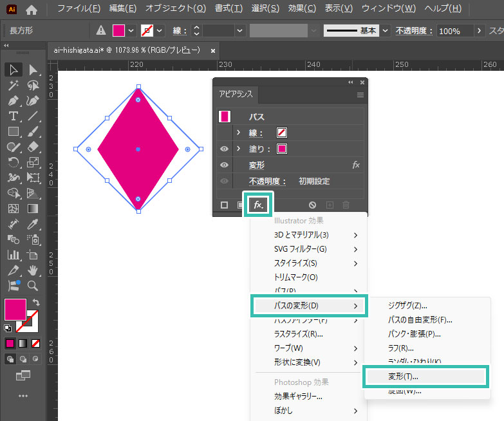Click the 不透明度 link in control bar
504x421 pixels.
413,31
